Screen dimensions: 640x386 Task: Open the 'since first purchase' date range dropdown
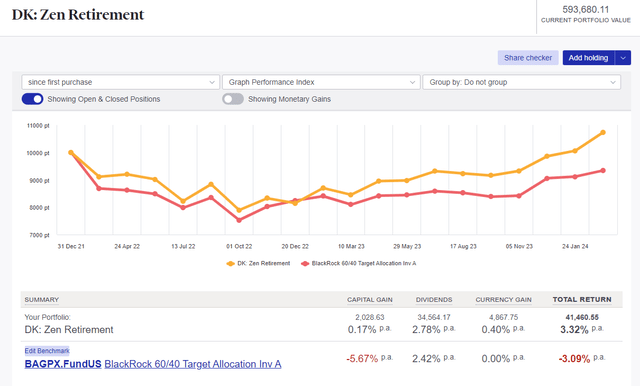(120, 82)
